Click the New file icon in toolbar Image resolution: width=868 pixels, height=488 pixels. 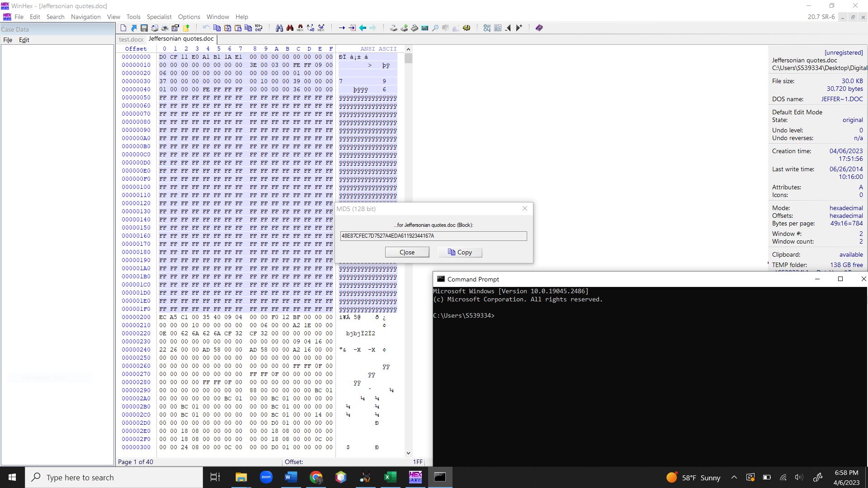click(123, 28)
